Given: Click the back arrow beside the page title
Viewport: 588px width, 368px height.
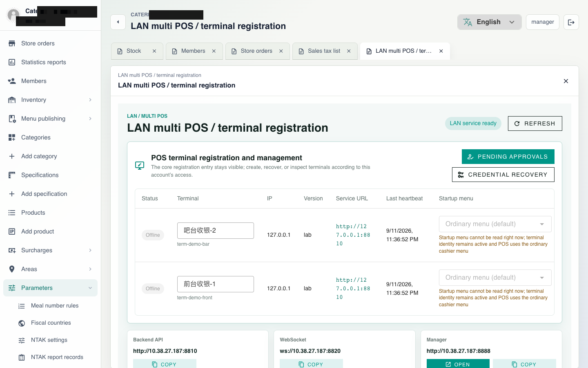Looking at the screenshot, I should (x=118, y=22).
